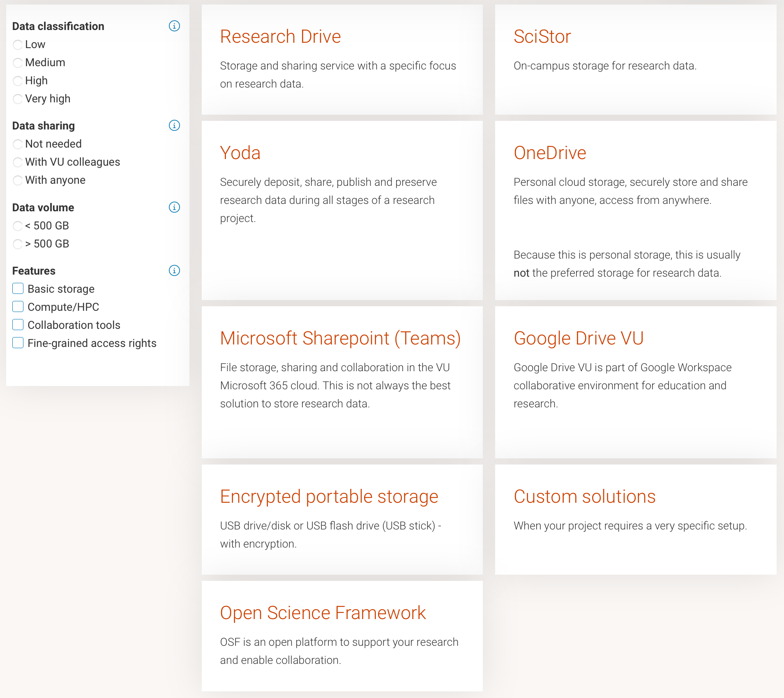This screenshot has width=784, height=698.
Task: Click the 'OSF is an open platform' description
Action: (x=339, y=651)
